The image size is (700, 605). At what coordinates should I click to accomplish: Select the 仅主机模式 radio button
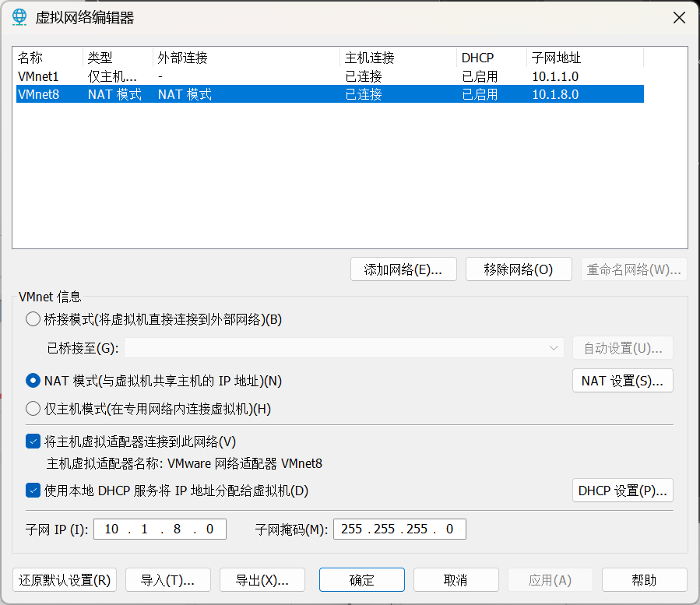click(33, 409)
